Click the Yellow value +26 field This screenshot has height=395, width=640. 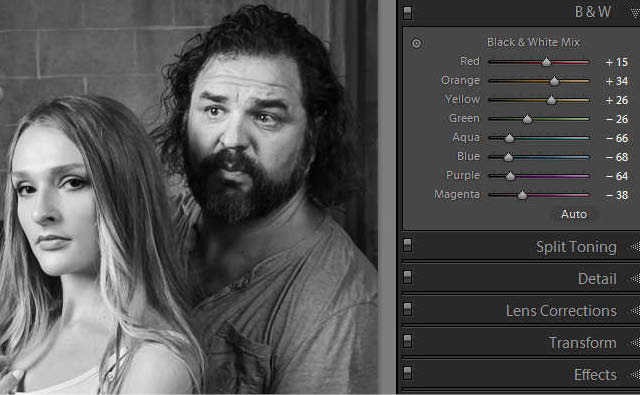[x=616, y=100]
